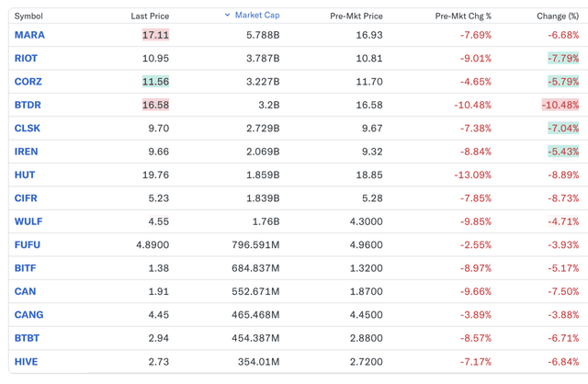Click the HUT ticker link
Image resolution: width=588 pixels, height=384 pixels.
[25, 175]
